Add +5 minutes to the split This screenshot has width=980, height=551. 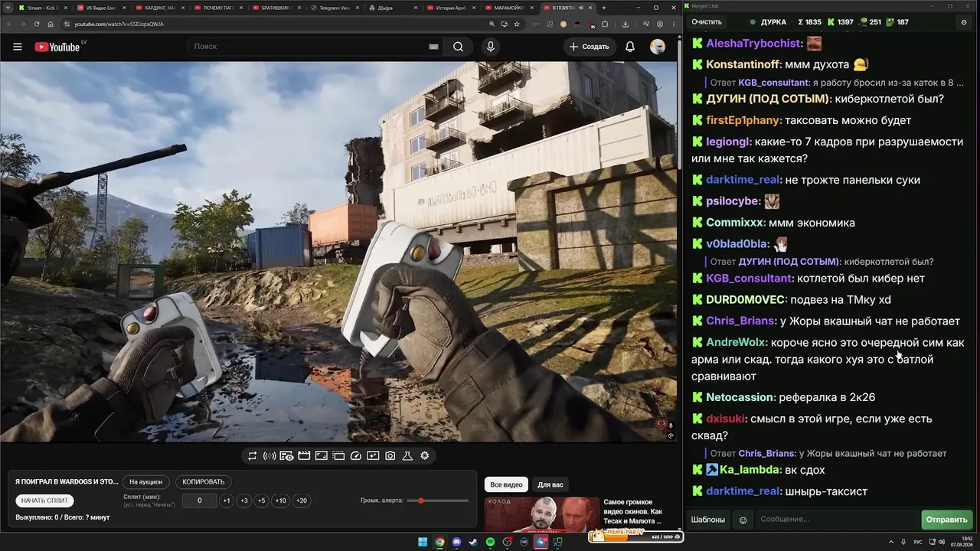[x=261, y=500]
